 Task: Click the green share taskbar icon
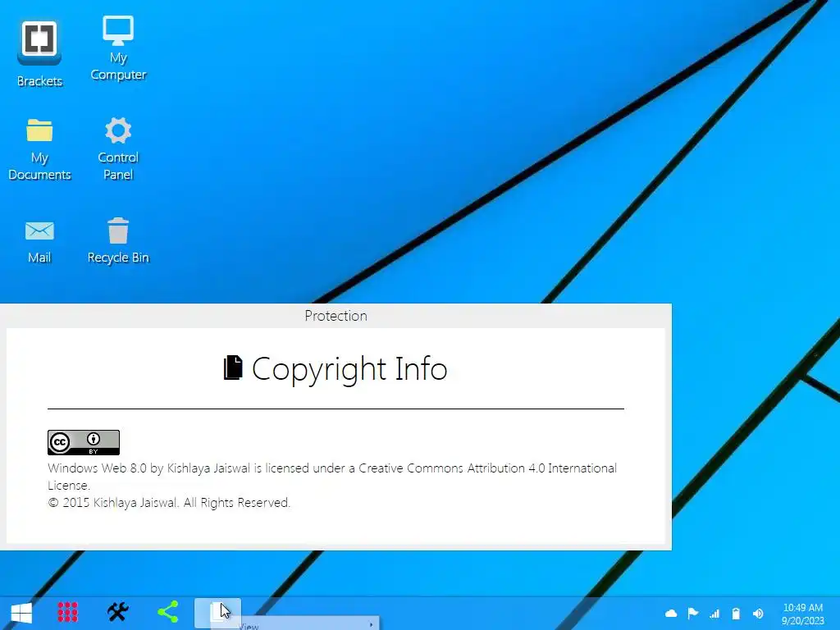pyautogui.click(x=167, y=612)
